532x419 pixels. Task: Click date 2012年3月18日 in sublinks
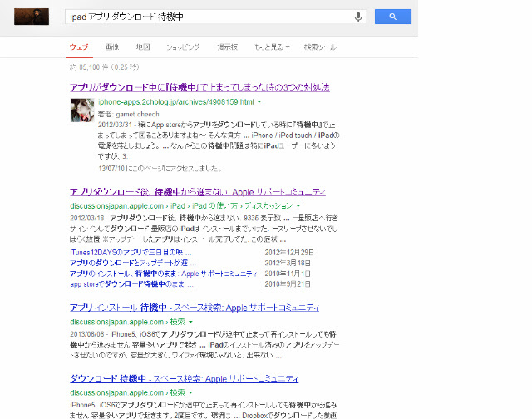pyautogui.click(x=288, y=263)
